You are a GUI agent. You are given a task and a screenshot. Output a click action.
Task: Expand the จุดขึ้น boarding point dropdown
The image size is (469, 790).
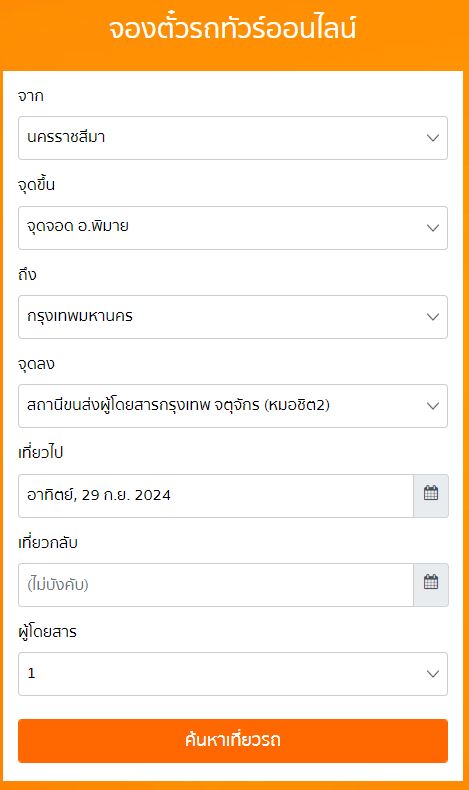[x=233, y=228]
